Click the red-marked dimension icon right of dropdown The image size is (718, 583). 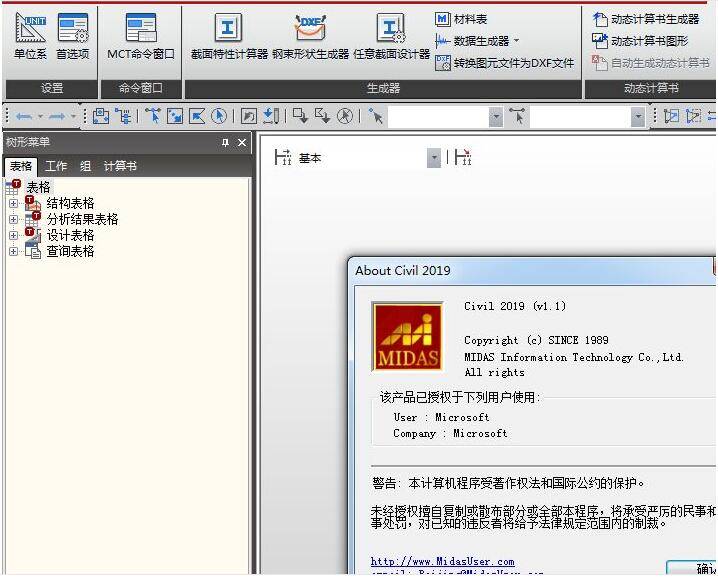pos(463,157)
